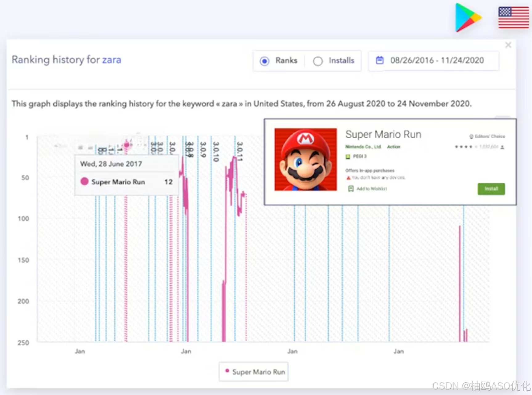Click Add to Wishlist link
Screen dimensions: 532x395
click(372, 189)
